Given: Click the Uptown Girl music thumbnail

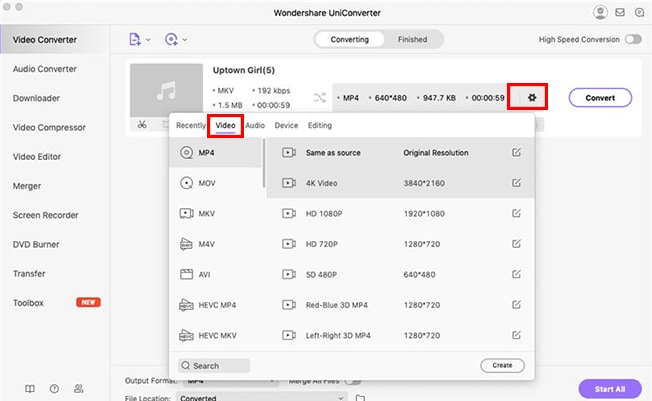Looking at the screenshot, I should point(166,90).
